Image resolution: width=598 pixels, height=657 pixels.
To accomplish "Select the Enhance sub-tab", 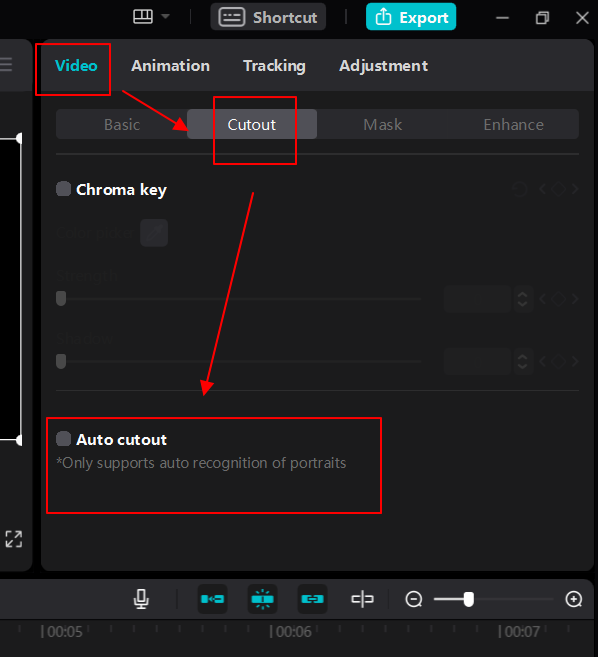I will (x=513, y=124).
